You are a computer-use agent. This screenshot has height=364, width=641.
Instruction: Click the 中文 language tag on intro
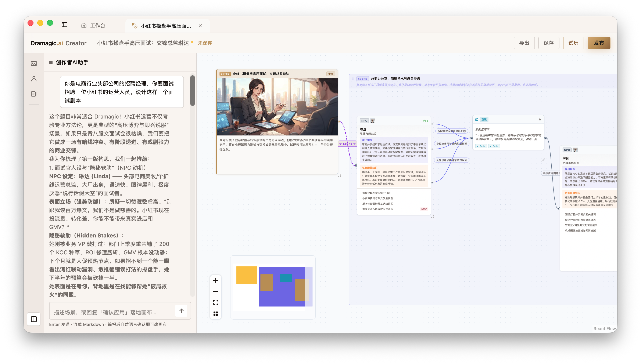point(330,74)
